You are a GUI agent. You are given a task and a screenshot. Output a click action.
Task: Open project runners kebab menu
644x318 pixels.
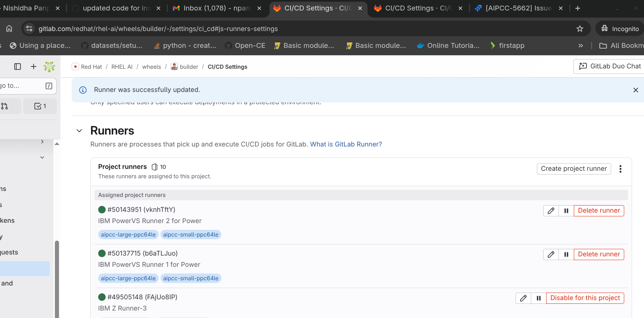620,169
